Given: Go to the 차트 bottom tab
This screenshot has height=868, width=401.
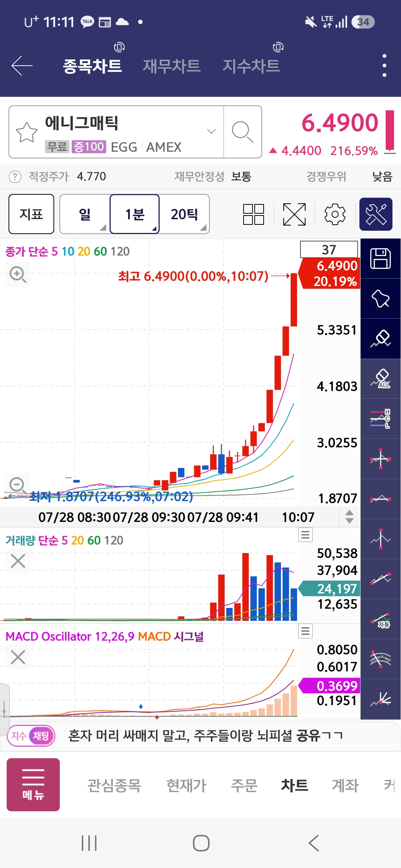Looking at the screenshot, I should (294, 785).
